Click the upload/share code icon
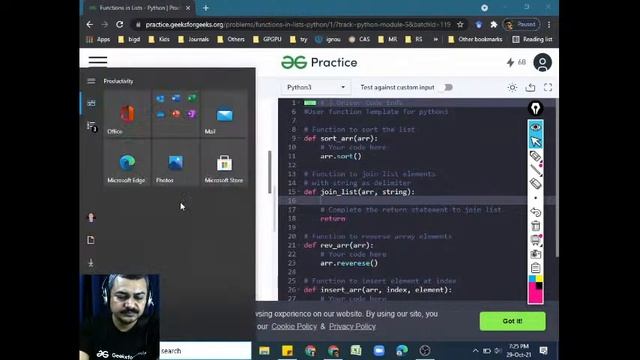640x360 pixels. [x=530, y=87]
